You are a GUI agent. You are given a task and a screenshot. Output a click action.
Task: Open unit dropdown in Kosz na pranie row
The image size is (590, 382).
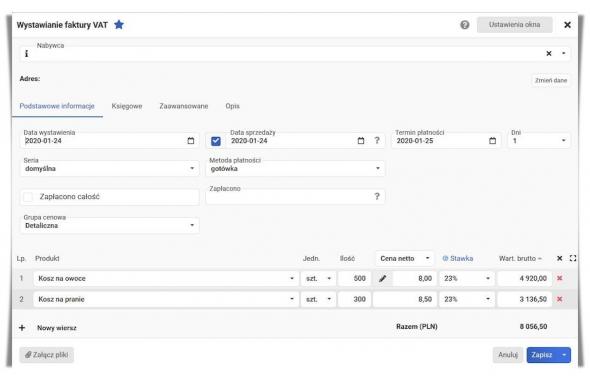coord(329,299)
